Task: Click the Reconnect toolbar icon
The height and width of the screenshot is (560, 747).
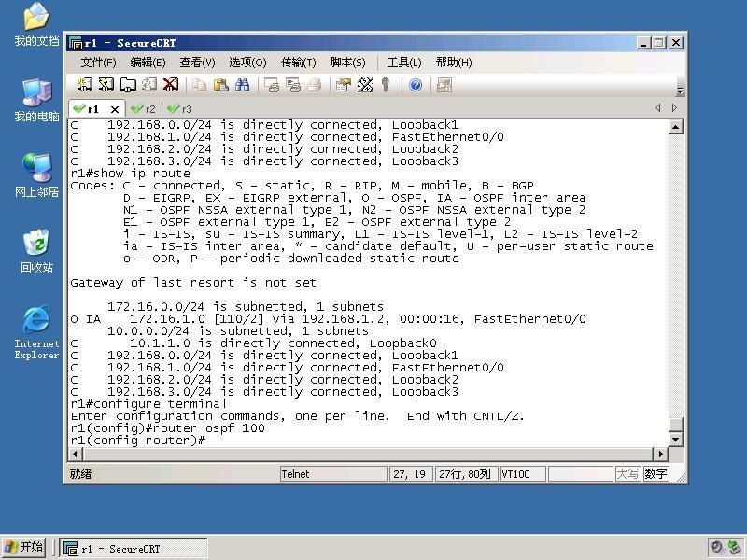Action: tap(149, 85)
